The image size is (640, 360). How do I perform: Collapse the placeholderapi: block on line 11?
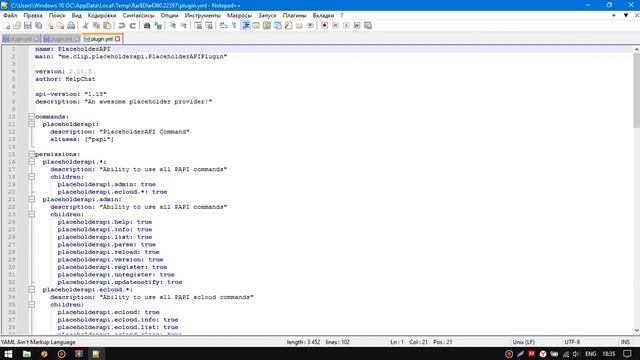click(x=31, y=124)
